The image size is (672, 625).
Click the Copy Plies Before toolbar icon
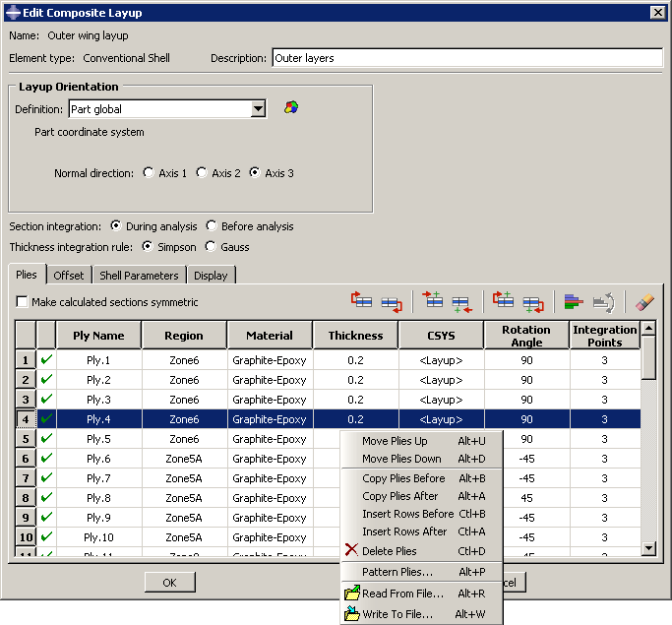tap(504, 302)
